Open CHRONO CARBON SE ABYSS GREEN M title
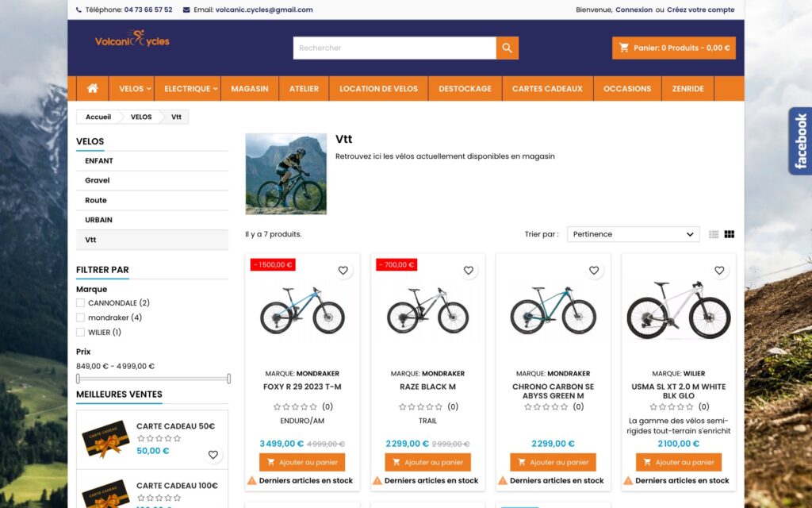This screenshot has width=812, height=508. point(553,391)
